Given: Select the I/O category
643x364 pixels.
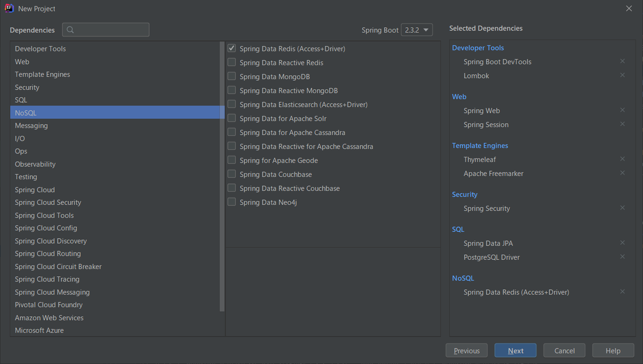Looking at the screenshot, I should tap(115, 138).
